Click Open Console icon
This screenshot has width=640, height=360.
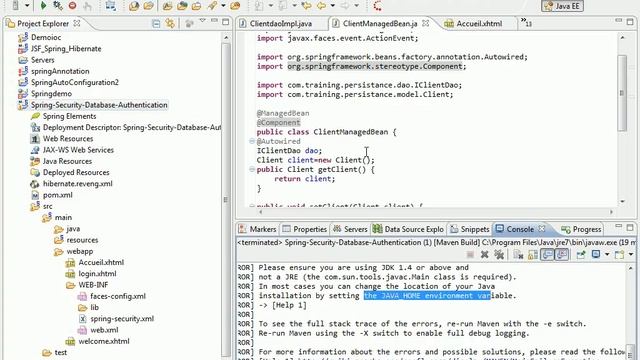(x=619, y=255)
